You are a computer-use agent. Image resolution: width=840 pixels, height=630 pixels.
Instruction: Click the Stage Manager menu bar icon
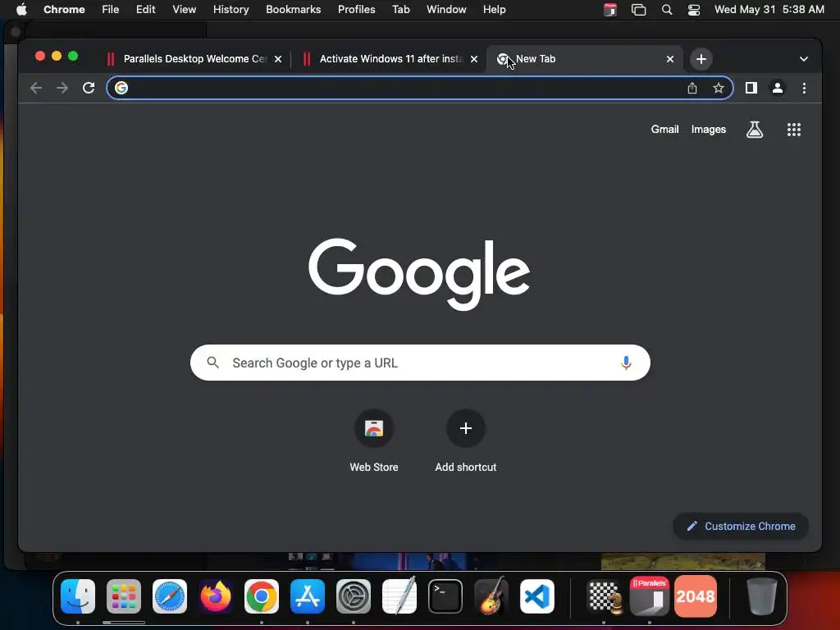point(638,9)
